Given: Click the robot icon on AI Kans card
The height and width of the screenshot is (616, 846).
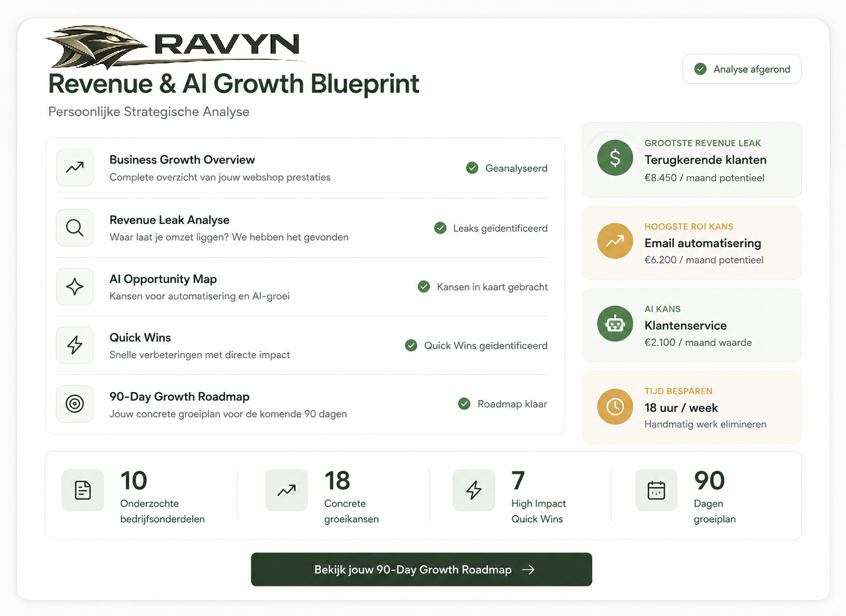Looking at the screenshot, I should (x=615, y=324).
